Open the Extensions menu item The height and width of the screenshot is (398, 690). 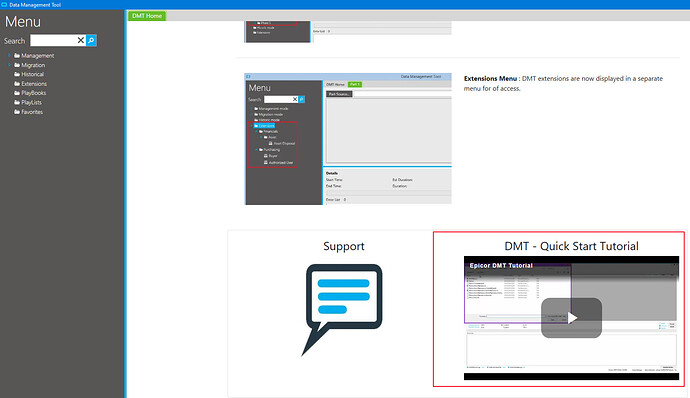[x=34, y=84]
